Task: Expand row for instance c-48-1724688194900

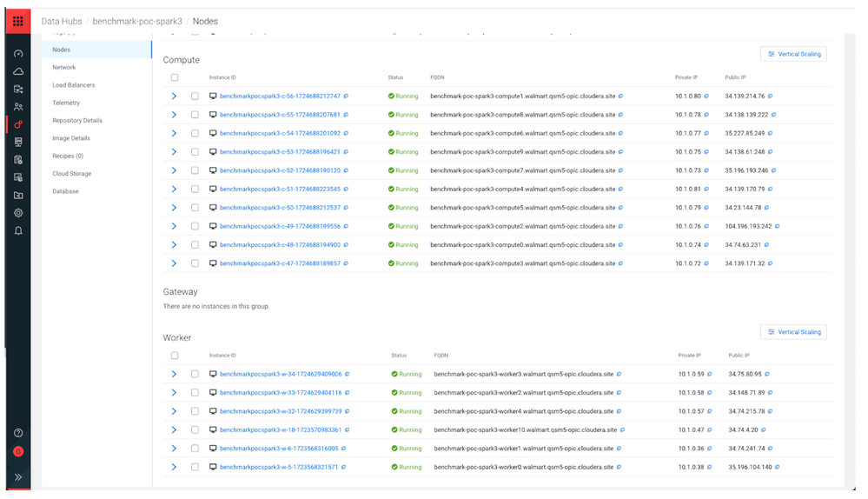Action: click(174, 245)
